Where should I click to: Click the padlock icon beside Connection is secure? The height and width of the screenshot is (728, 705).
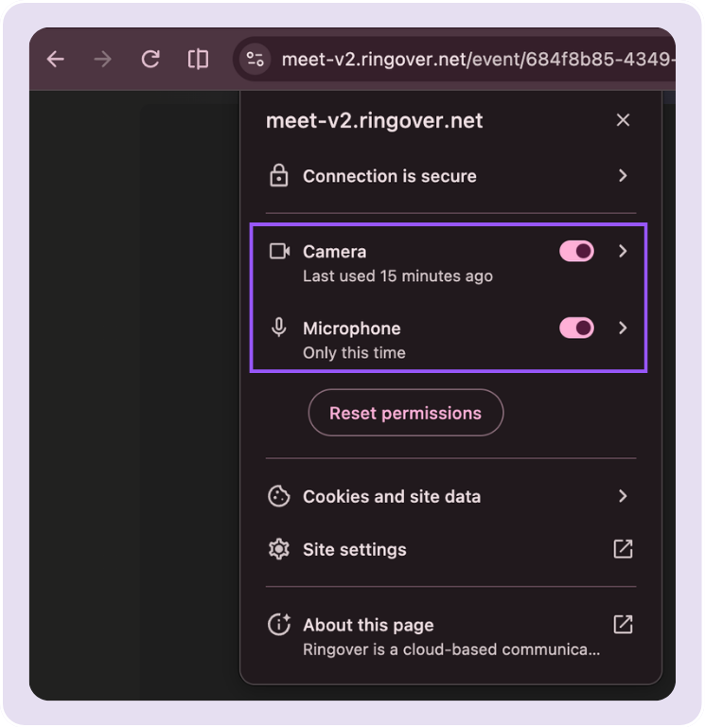point(279,175)
